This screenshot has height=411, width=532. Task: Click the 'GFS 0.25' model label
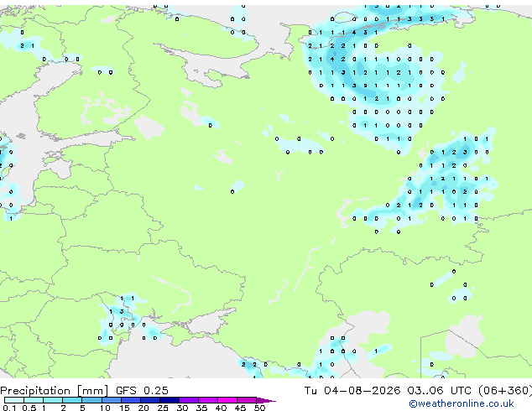(142, 391)
